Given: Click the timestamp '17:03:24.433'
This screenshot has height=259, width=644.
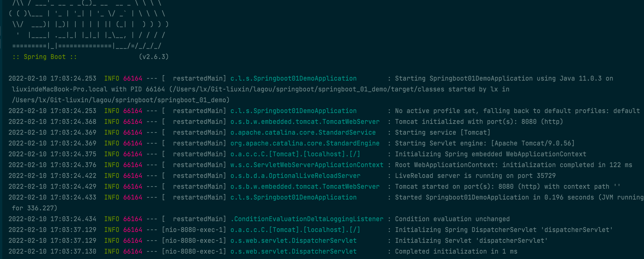Looking at the screenshot, I should 73,197.
